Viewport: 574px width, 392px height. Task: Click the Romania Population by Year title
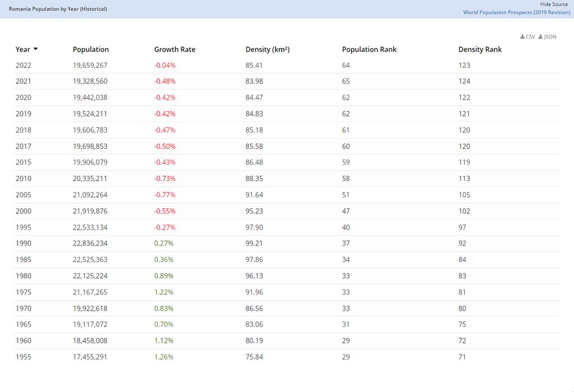58,9
